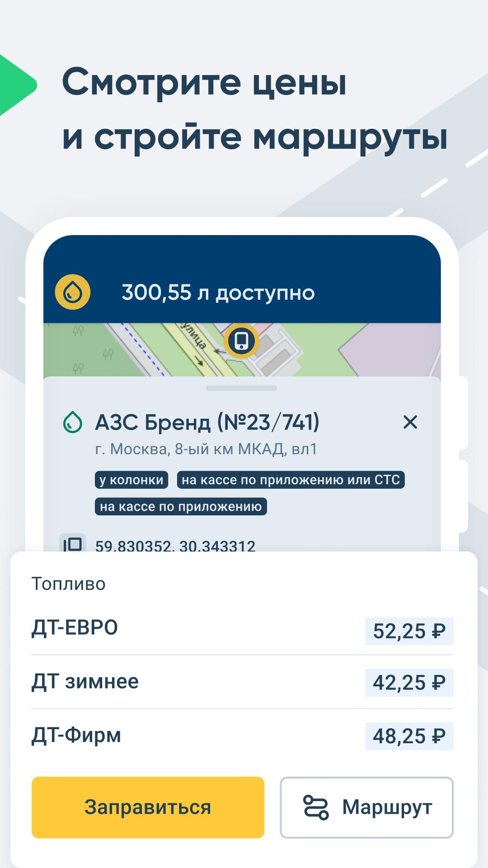Tap the 'у колонки' tag
Viewport: 488px width, 868px height.
pyautogui.click(x=131, y=480)
